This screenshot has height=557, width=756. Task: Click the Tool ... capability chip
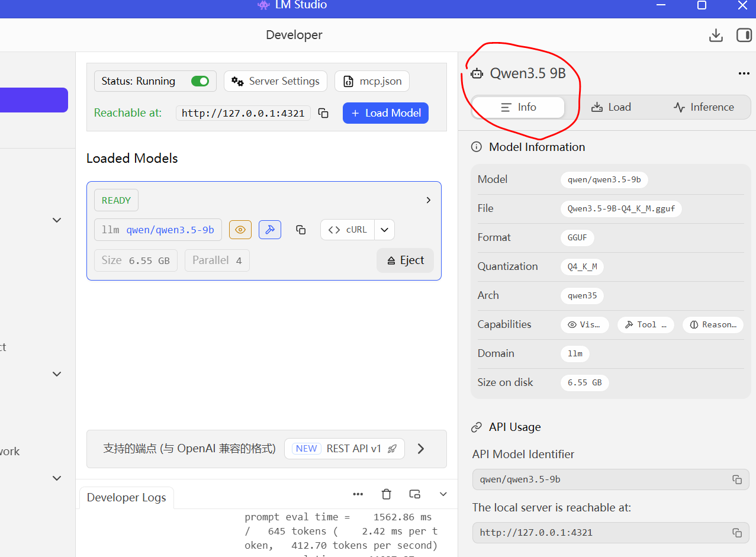646,324
